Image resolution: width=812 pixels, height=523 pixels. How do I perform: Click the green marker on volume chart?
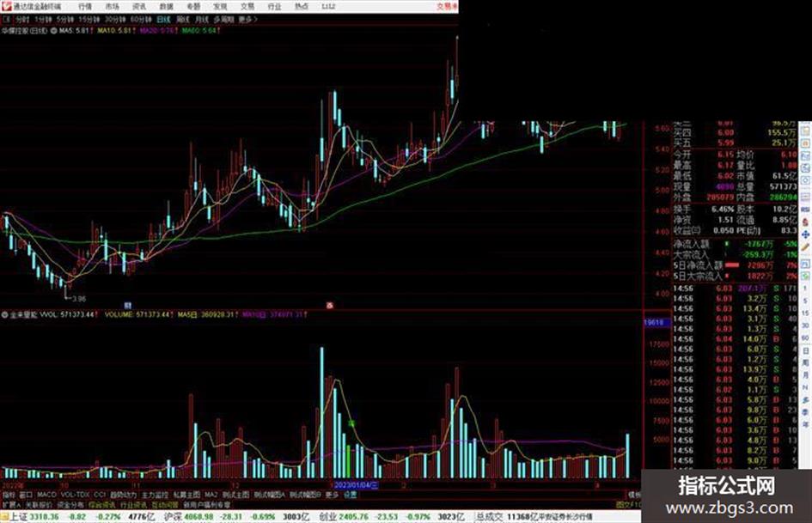click(351, 423)
